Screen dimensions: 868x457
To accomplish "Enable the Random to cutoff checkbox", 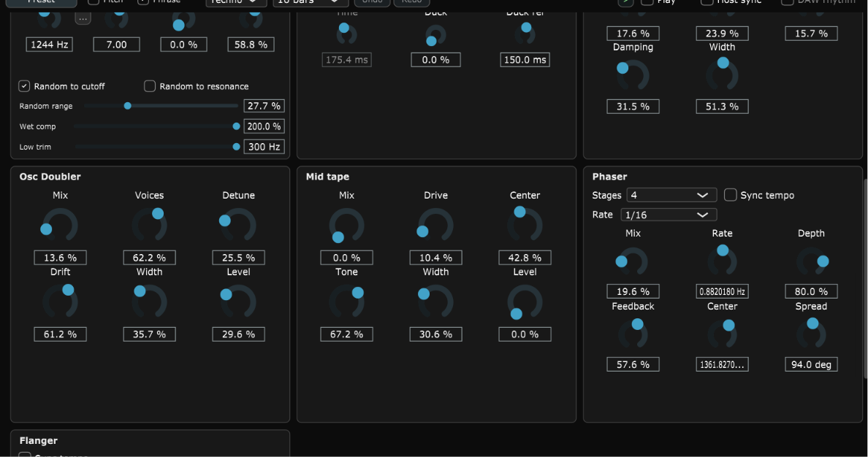I will [x=24, y=85].
